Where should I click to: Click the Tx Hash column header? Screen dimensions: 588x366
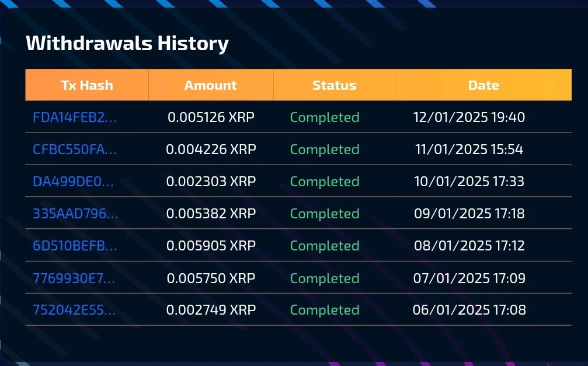point(87,85)
